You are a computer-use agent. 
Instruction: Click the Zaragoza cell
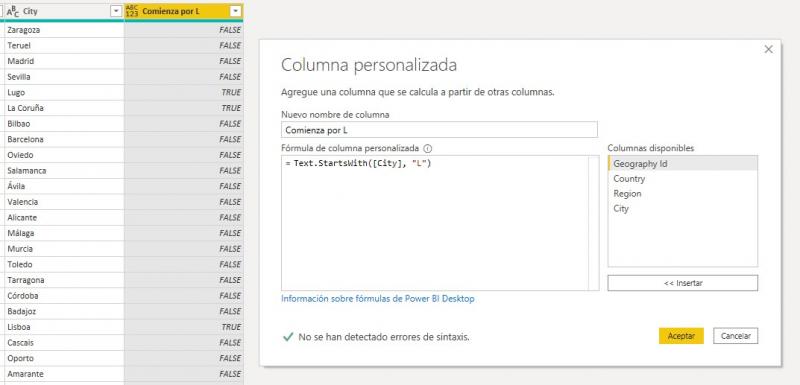64,30
